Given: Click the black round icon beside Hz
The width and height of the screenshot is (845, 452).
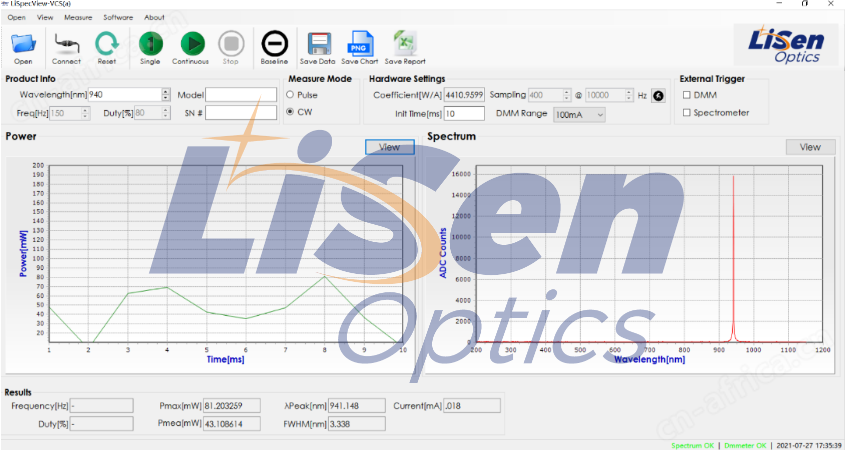Looking at the screenshot, I should point(657,96).
